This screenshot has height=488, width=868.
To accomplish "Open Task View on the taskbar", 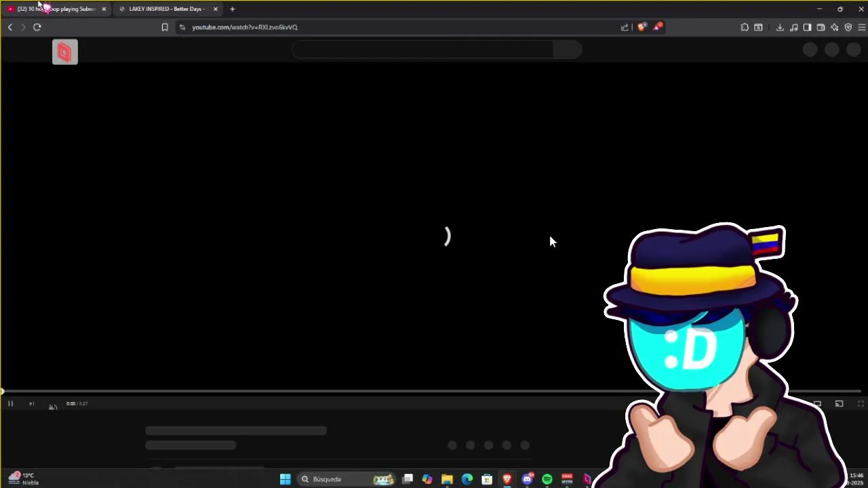I will (408, 479).
